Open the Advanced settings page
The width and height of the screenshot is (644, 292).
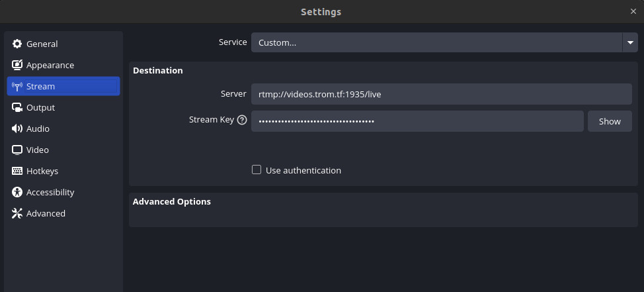tap(63, 213)
